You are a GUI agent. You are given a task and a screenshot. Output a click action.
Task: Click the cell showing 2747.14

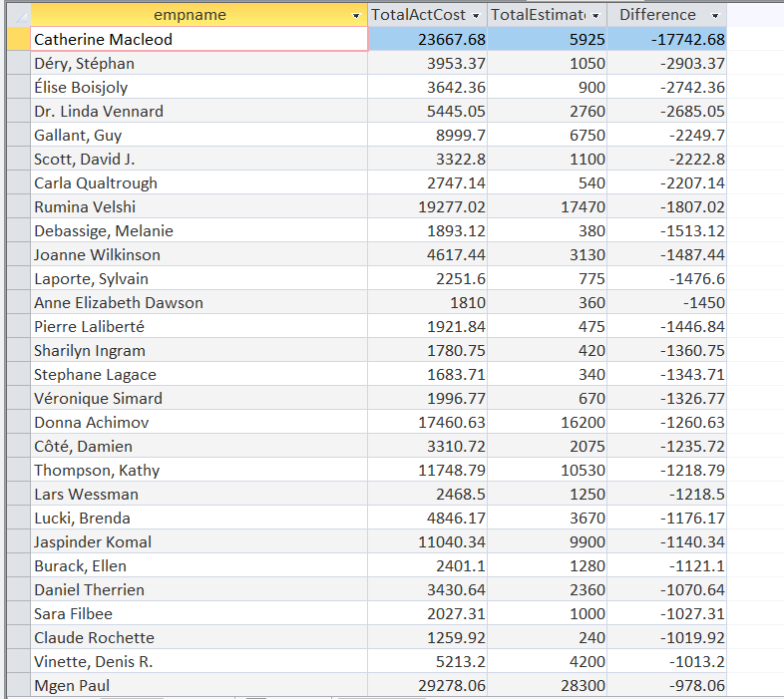coord(428,183)
